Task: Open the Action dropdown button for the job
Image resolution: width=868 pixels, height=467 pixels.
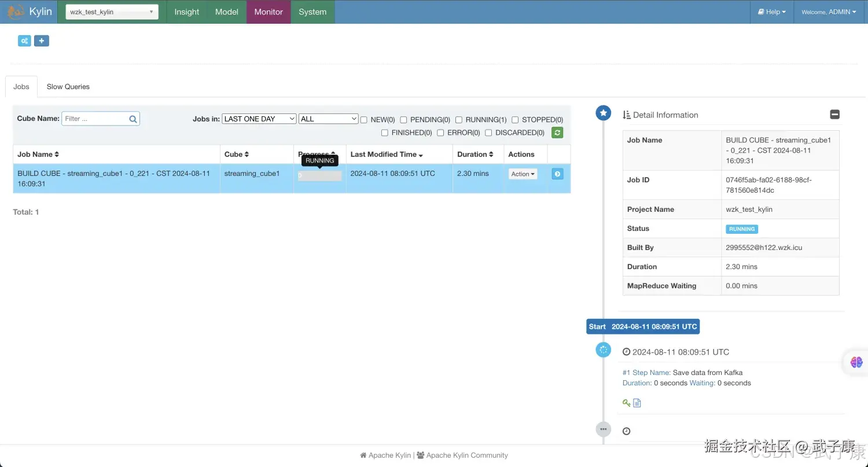Action: coord(522,173)
